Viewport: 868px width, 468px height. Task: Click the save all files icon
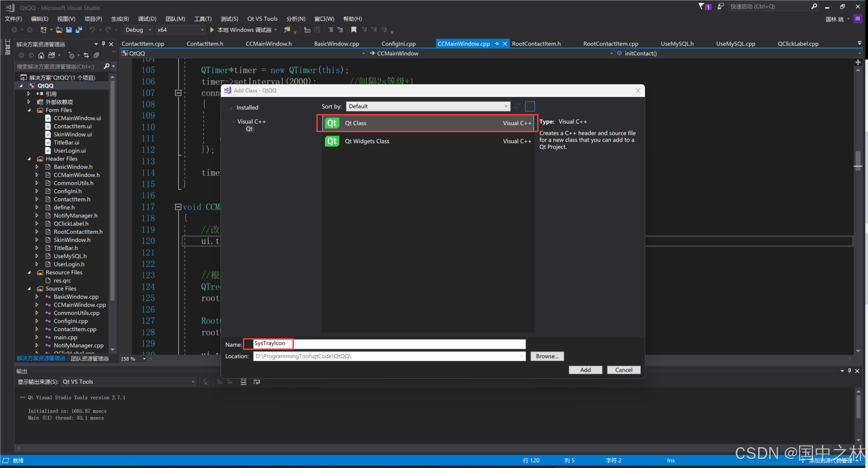tap(79, 30)
